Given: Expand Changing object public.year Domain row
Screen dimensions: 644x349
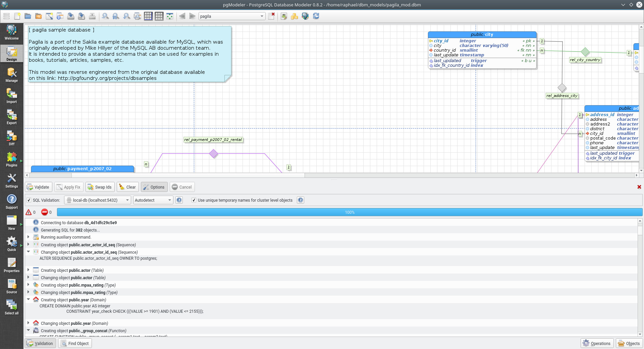Looking at the screenshot, I should coord(29,323).
